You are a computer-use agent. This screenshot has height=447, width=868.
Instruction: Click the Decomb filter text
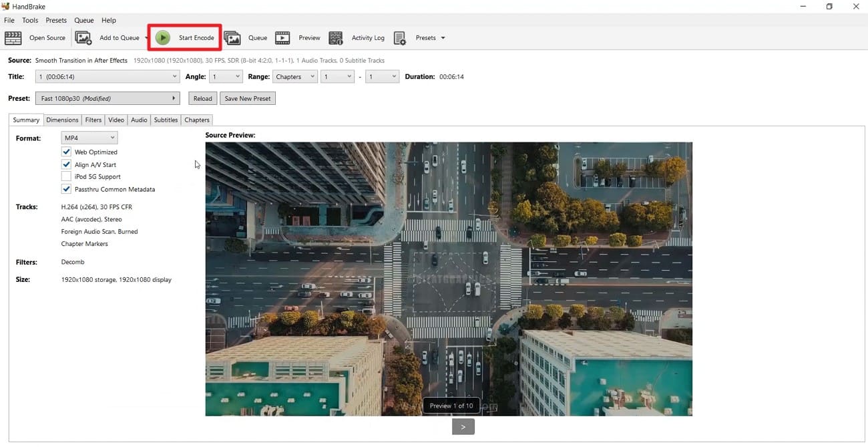[x=73, y=262]
